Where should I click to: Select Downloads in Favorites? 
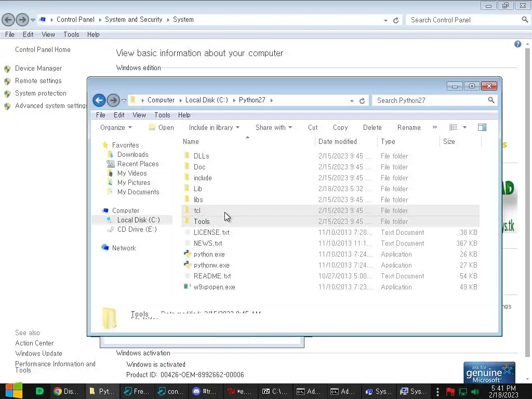click(132, 154)
